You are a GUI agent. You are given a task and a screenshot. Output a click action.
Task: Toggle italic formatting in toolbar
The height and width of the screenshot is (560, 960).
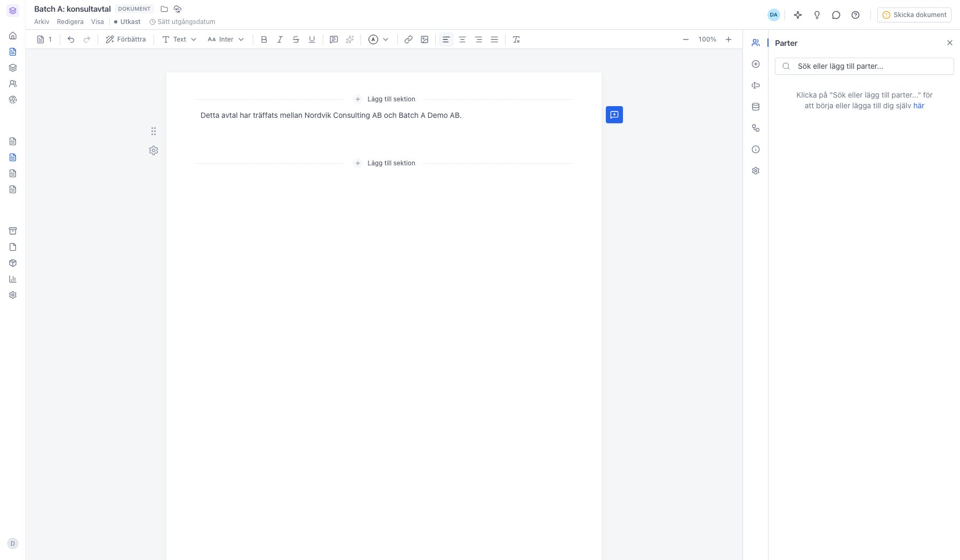[280, 39]
